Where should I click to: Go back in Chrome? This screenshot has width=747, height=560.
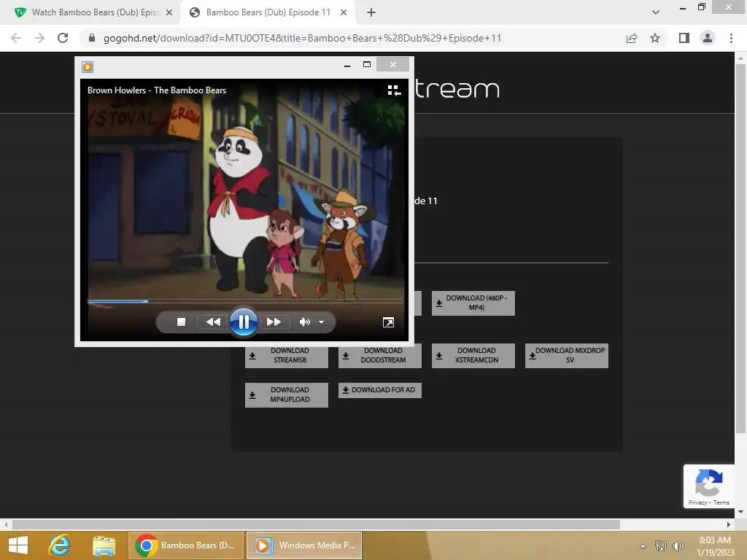click(x=16, y=38)
